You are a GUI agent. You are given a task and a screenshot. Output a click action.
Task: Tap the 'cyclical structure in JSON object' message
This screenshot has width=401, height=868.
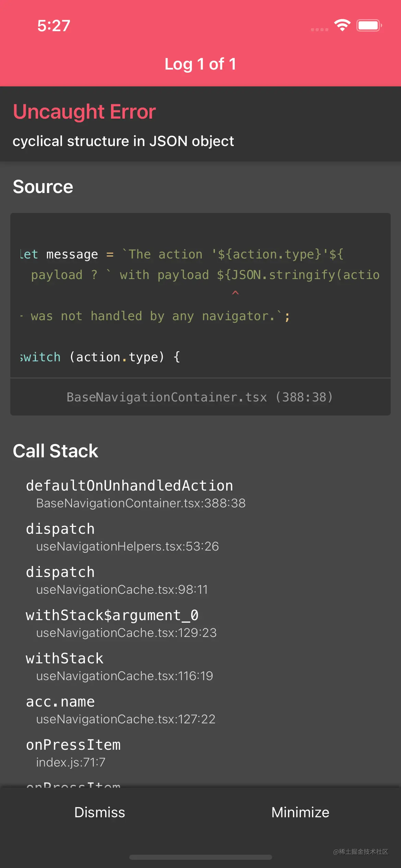[123, 141]
